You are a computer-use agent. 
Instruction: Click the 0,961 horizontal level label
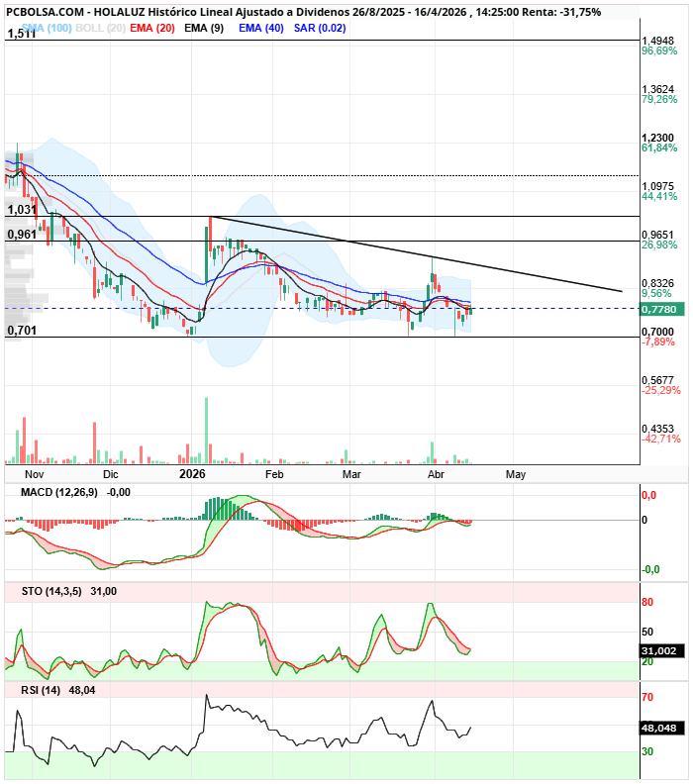click(x=22, y=235)
